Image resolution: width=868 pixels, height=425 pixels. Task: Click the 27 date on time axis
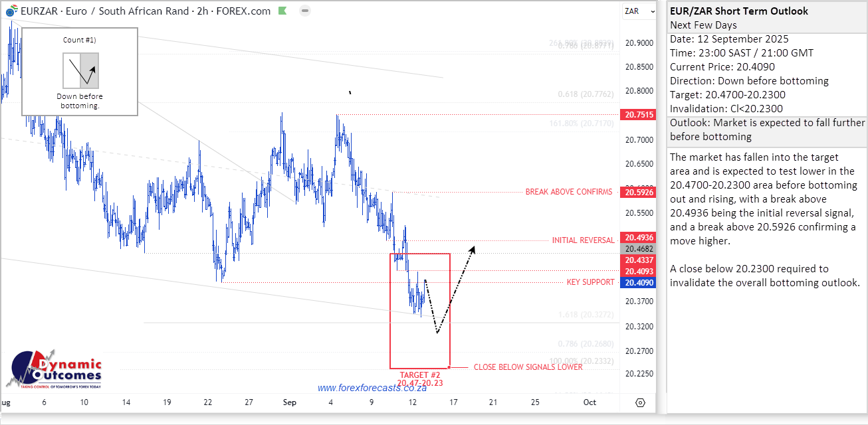[x=249, y=402]
